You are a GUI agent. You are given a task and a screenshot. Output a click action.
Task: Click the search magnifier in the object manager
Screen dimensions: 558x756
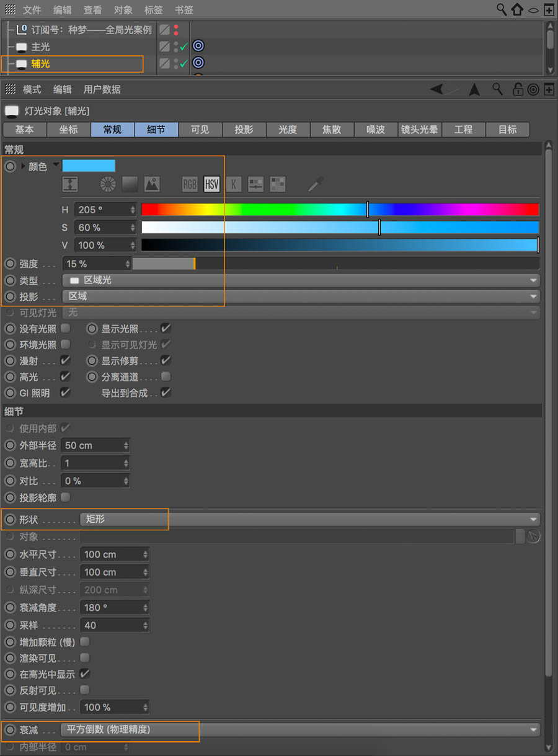point(501,10)
